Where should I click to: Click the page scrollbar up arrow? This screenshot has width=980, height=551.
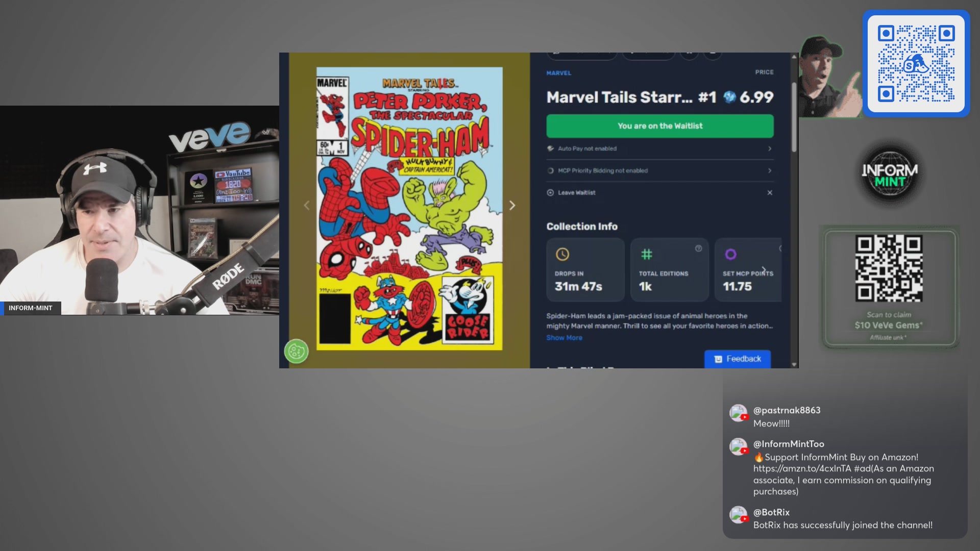(x=794, y=56)
